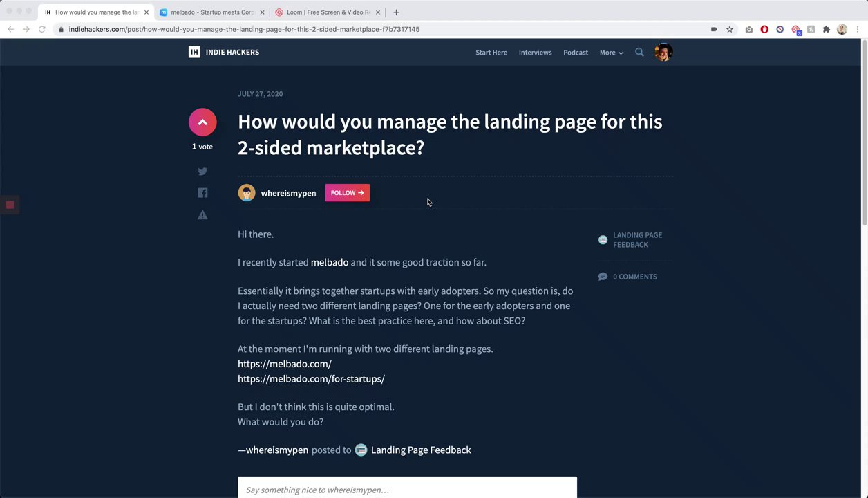The image size is (868, 498).
Task: Switch to the melbado browser tab
Action: (x=212, y=12)
